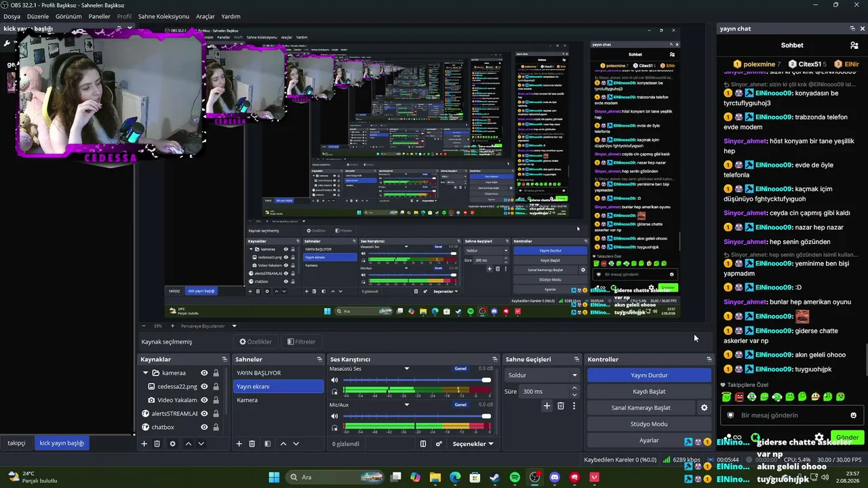Screen dimensions: 868x488
Task: Open the Seçenekler mixer dropdown
Action: [473, 444]
